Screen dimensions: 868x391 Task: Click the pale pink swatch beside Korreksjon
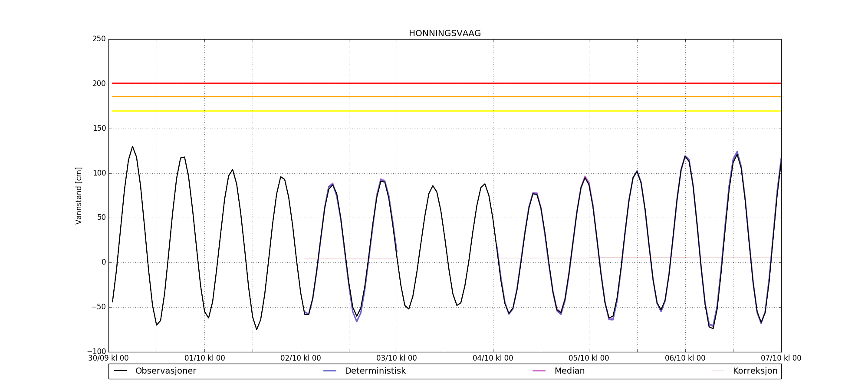click(718, 371)
